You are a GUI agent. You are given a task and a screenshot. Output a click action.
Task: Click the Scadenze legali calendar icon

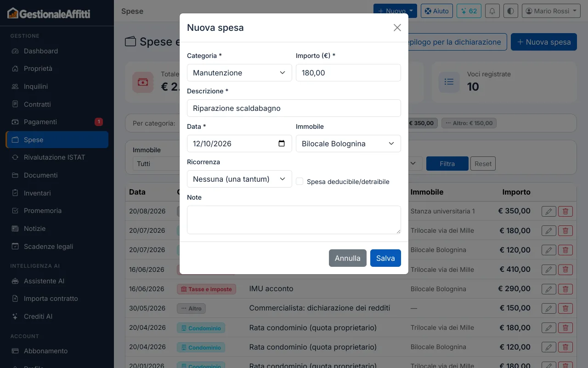pyautogui.click(x=15, y=247)
